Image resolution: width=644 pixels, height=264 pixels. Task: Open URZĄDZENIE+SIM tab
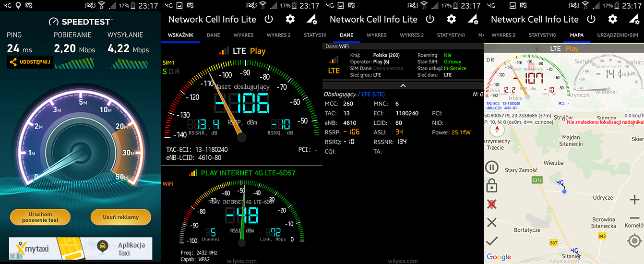point(618,36)
